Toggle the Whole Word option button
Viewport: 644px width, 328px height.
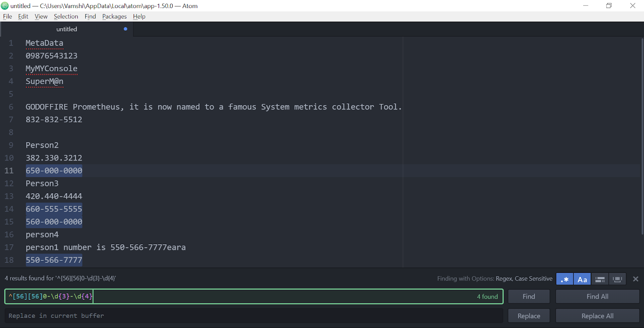(x=617, y=279)
